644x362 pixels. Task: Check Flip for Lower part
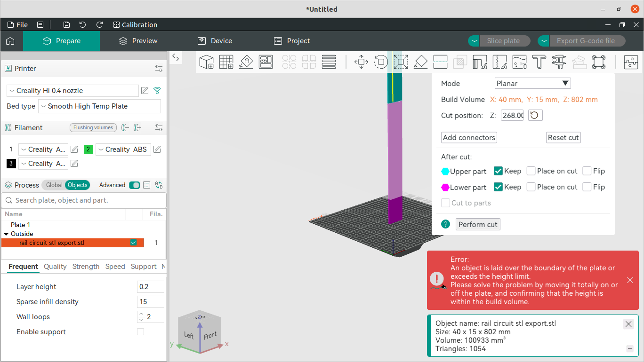587,187
